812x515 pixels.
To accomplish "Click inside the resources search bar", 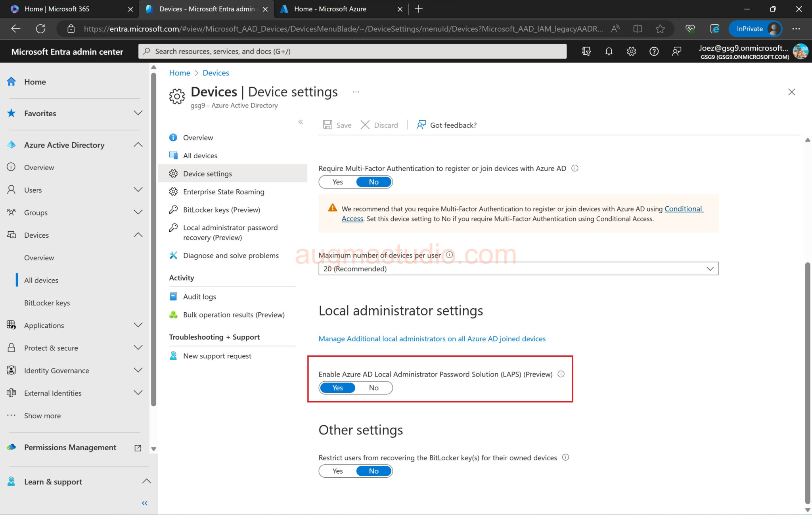I will (353, 51).
